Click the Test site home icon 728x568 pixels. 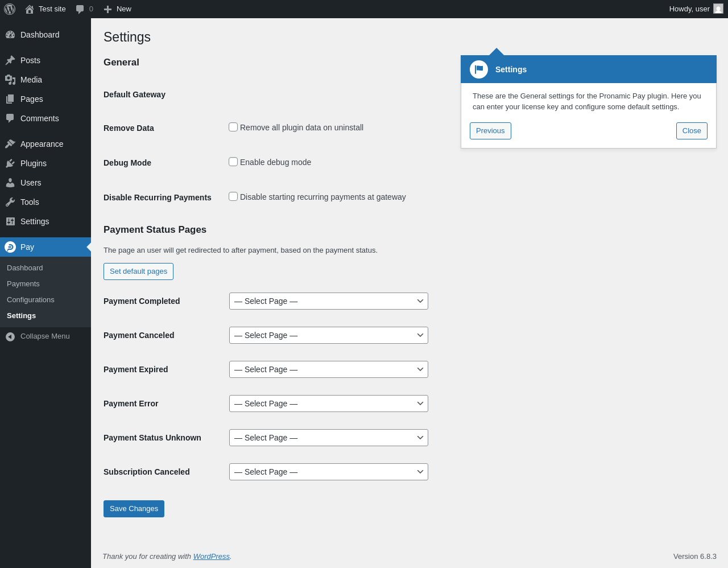30,9
